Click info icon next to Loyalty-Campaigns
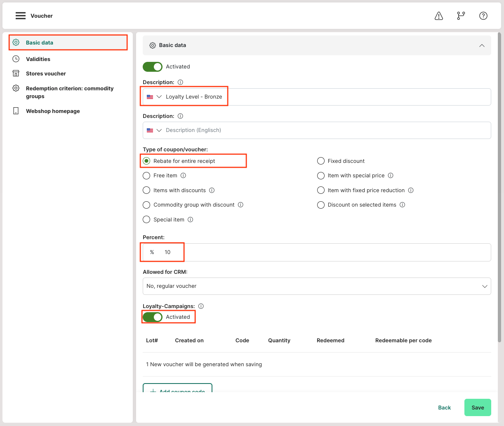The image size is (504, 426). [x=201, y=306]
